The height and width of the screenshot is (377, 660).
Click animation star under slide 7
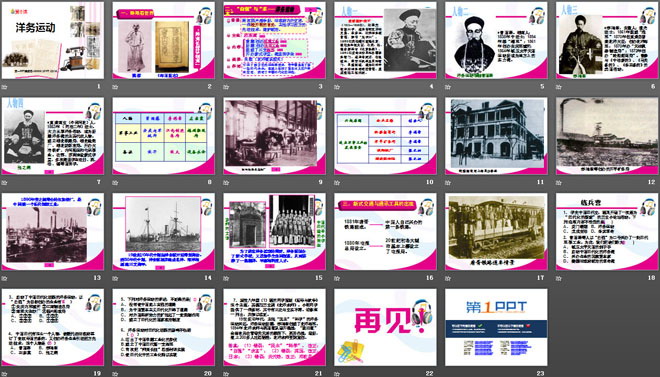click(4, 183)
